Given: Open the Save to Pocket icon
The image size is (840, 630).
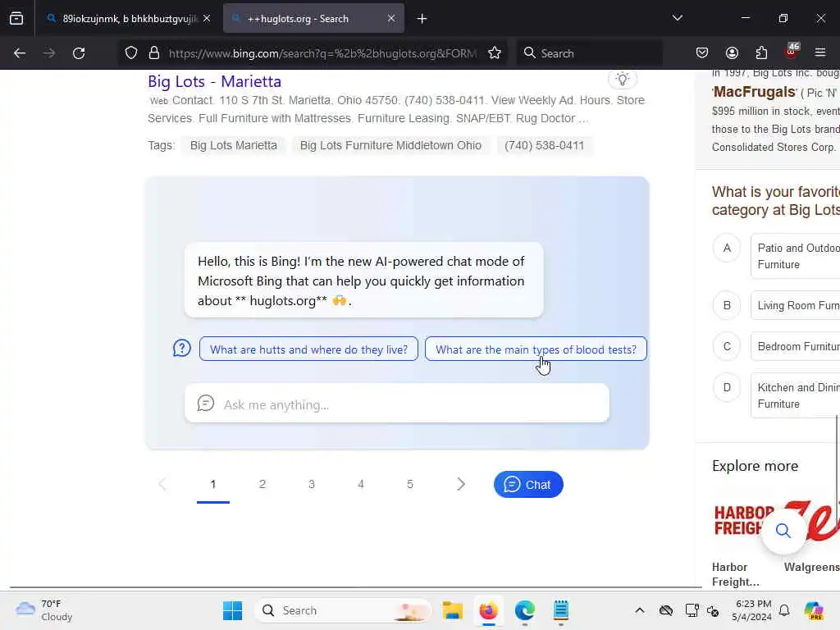Looking at the screenshot, I should click(702, 53).
